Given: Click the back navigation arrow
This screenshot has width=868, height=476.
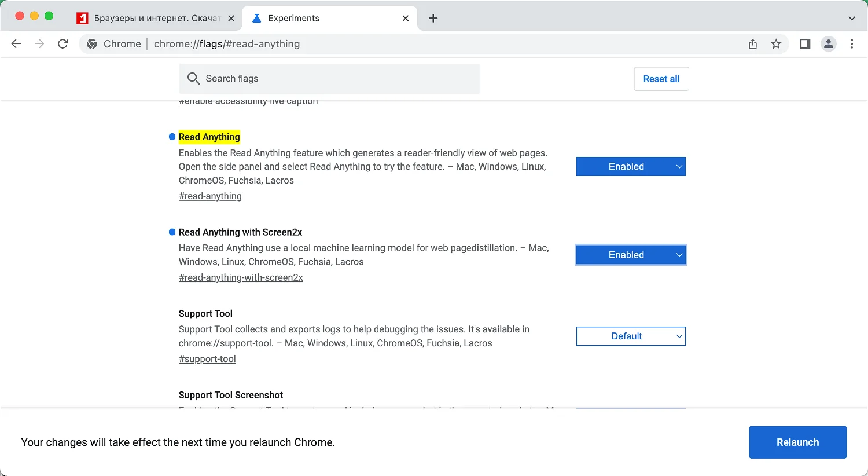Looking at the screenshot, I should (x=16, y=44).
